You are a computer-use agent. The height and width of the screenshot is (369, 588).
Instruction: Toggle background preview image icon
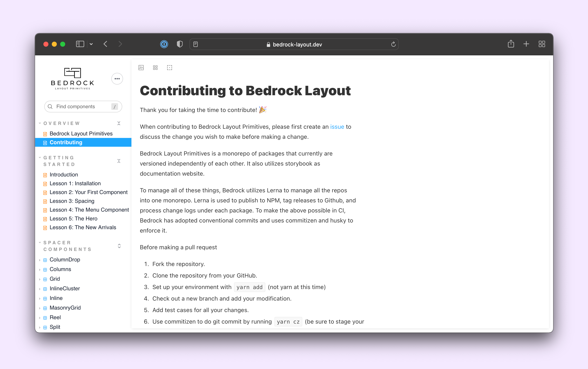click(x=141, y=68)
